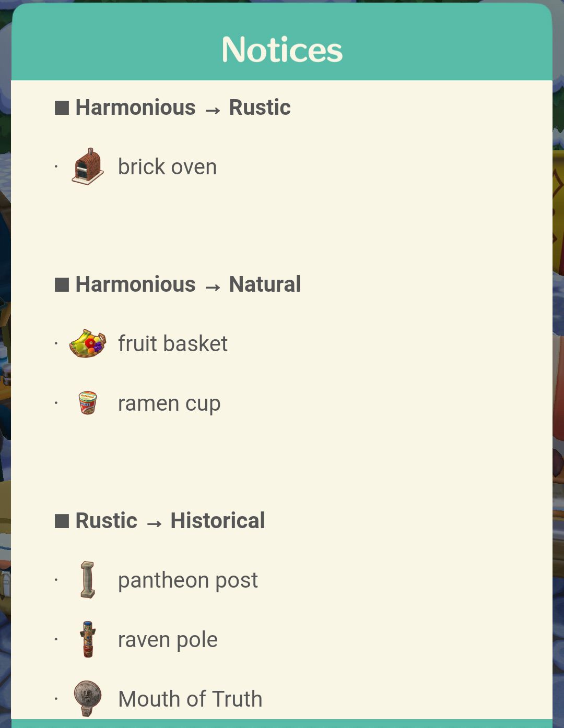Click the Mouth of Truth stone icon
This screenshot has width=564, height=728.
pyautogui.click(x=87, y=698)
